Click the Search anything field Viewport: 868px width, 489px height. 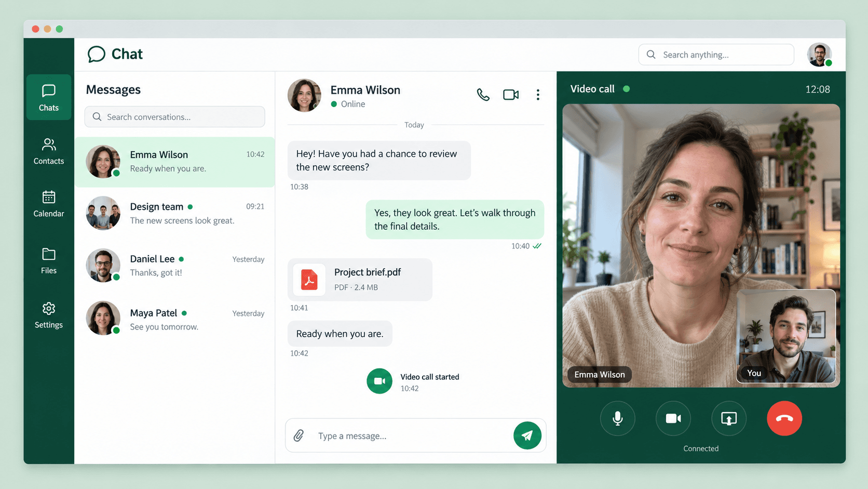coord(716,55)
